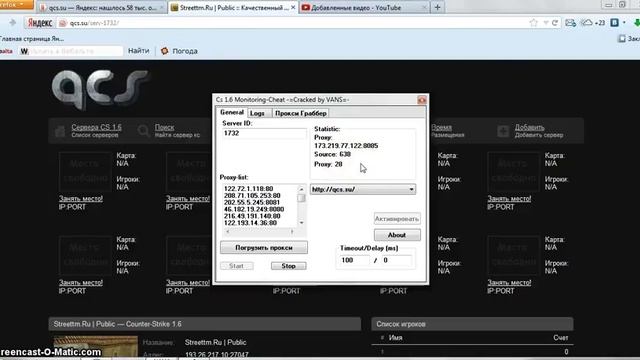Image resolution: width=640 pixels, height=360 pixels.
Task: Click the Timeout field showing 100
Action: click(354, 260)
